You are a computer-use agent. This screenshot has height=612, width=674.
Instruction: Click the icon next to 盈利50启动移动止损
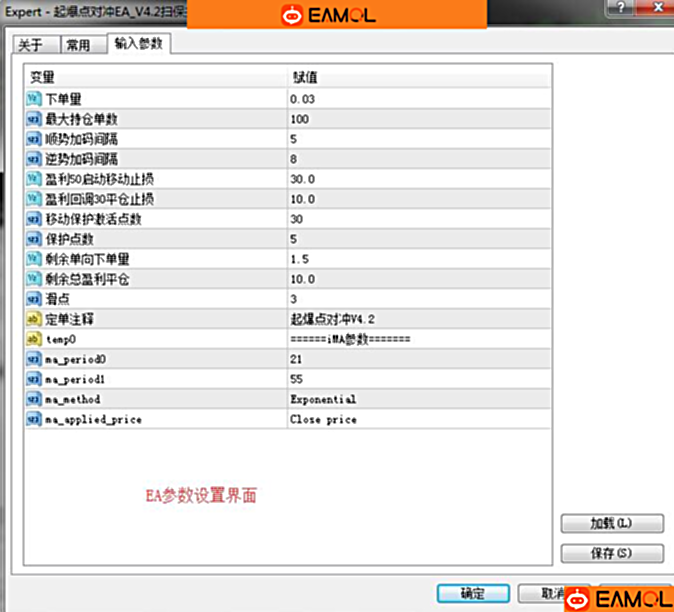[34, 179]
